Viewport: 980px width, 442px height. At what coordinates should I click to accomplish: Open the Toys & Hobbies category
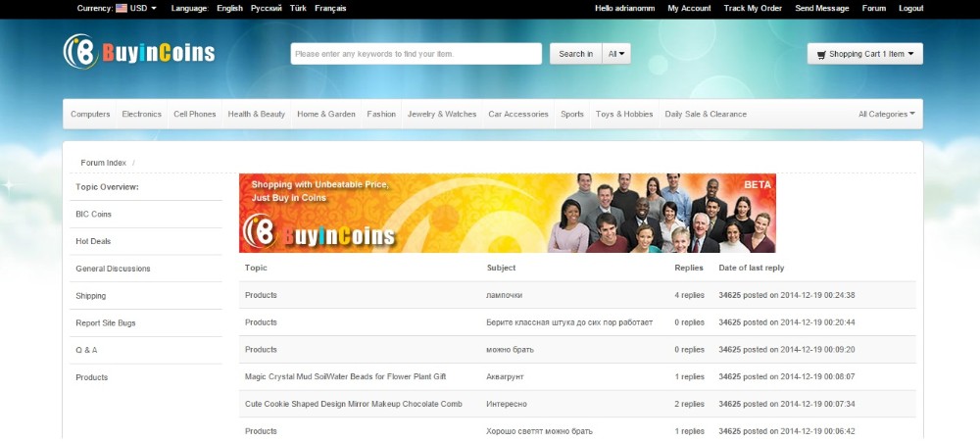point(624,114)
